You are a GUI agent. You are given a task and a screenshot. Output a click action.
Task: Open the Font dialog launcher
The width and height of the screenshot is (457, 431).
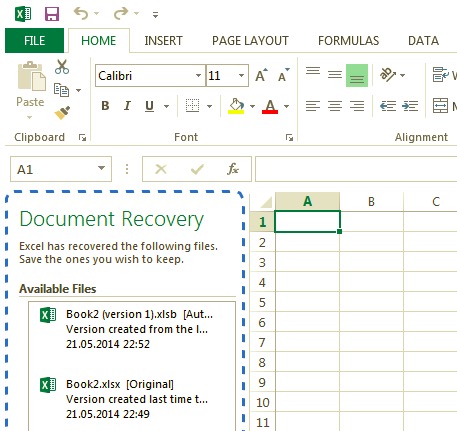click(x=289, y=137)
